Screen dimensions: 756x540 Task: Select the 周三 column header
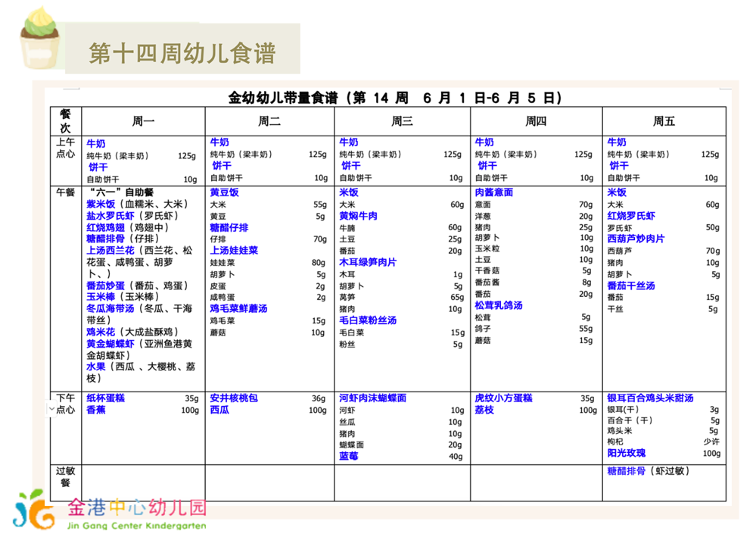pos(402,121)
